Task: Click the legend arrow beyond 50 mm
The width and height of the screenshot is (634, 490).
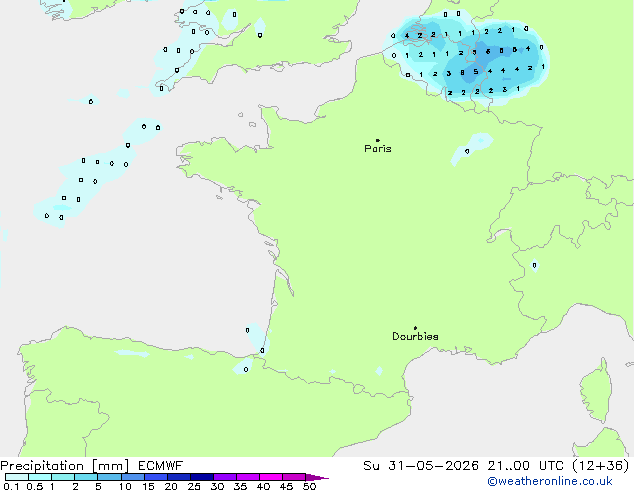Action: click(317, 477)
